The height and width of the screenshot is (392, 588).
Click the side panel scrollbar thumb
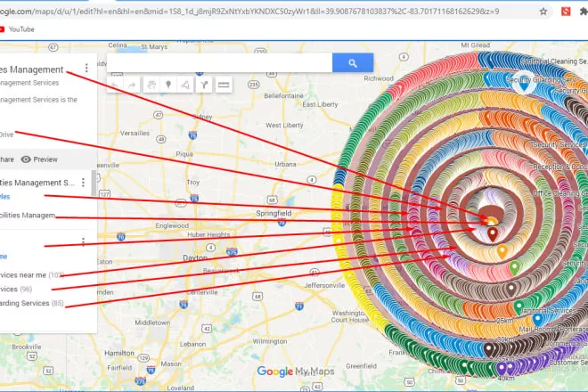94,184
